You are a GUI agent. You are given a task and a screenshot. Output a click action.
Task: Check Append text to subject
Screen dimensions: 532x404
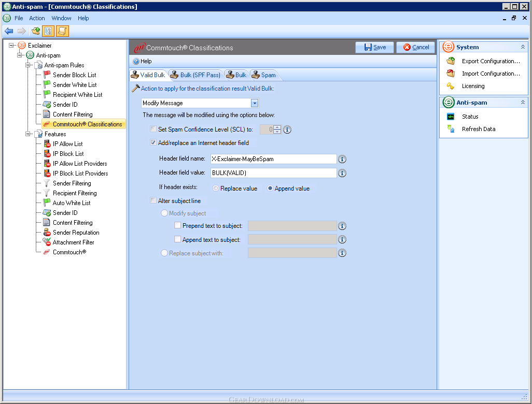point(177,239)
